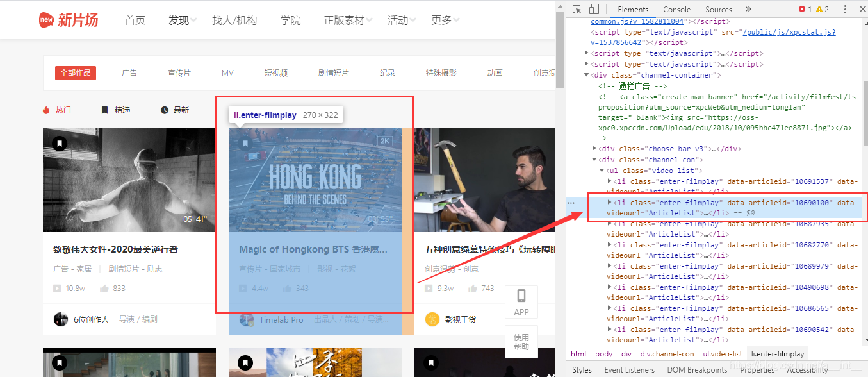Screen dimensions: 868x377
Task: Select the 精选 bookmark filter
Action: click(x=115, y=110)
